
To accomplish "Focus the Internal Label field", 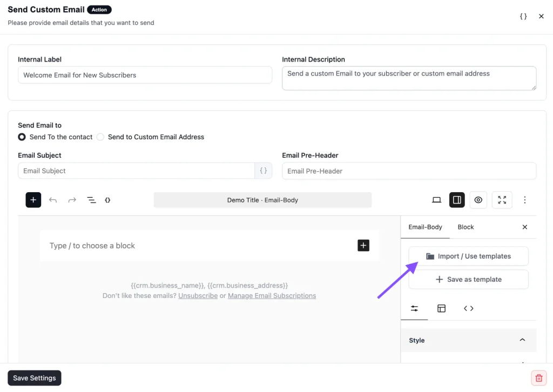I will pos(145,75).
